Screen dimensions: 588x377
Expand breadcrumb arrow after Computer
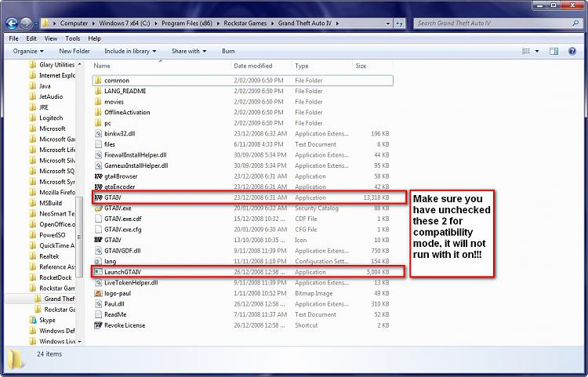click(x=93, y=24)
